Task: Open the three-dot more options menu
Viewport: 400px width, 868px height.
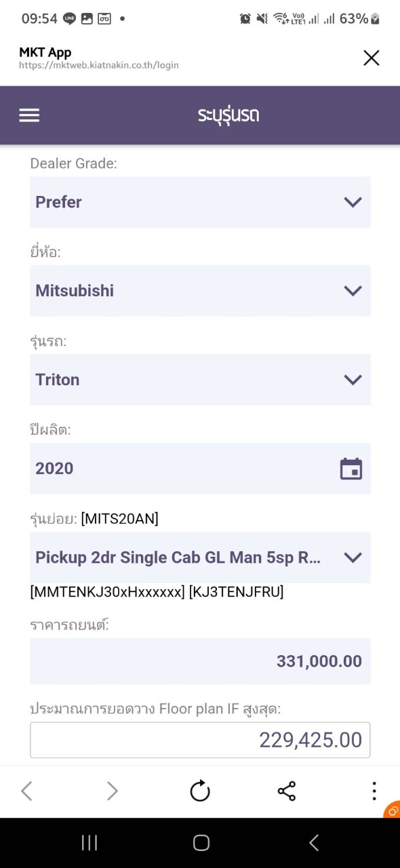Action: 374,791
